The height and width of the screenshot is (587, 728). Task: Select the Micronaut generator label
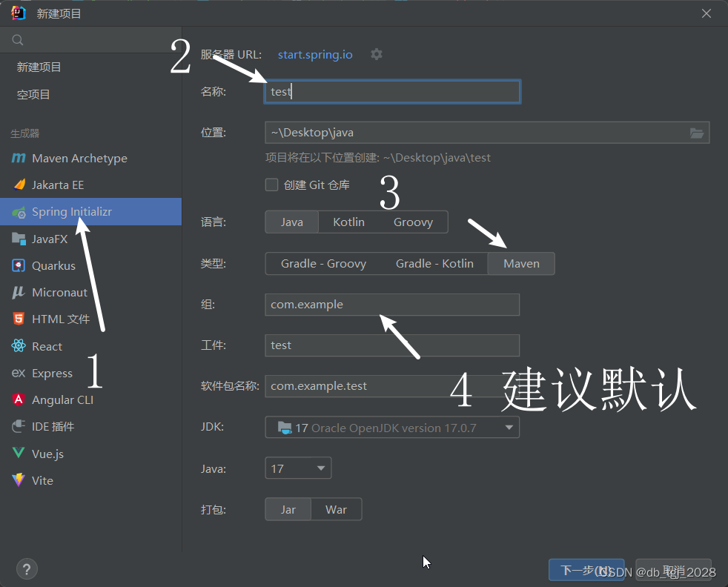59,292
